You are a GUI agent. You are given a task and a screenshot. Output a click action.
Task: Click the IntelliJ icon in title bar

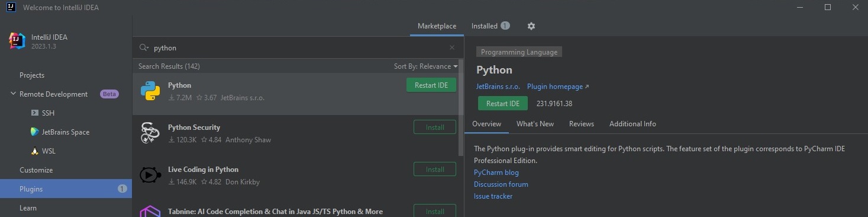[11, 7]
